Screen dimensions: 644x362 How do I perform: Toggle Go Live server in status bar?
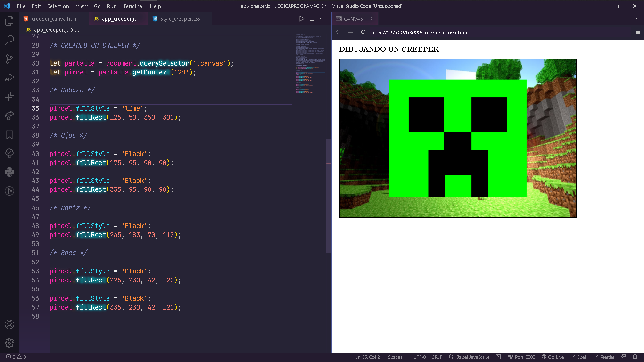(553, 357)
